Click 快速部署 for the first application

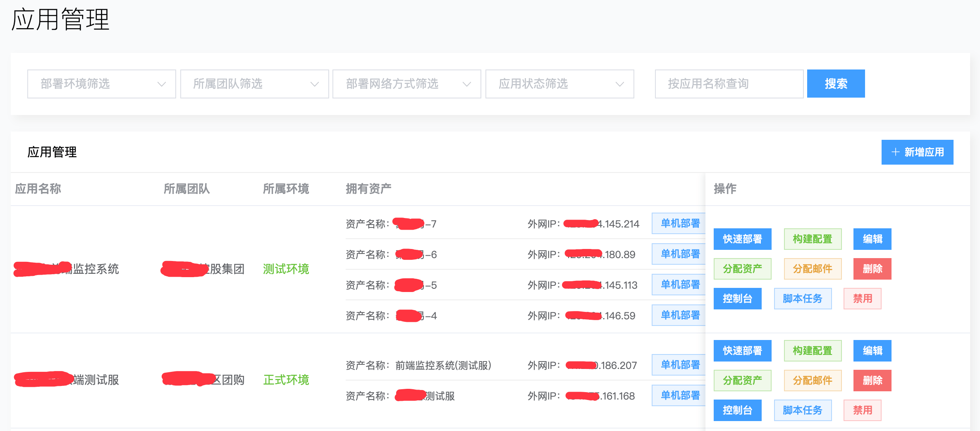coord(742,239)
